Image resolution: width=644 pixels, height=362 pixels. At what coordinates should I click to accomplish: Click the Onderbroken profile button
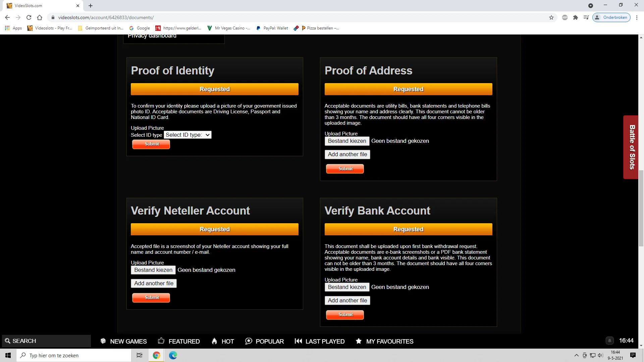(611, 17)
